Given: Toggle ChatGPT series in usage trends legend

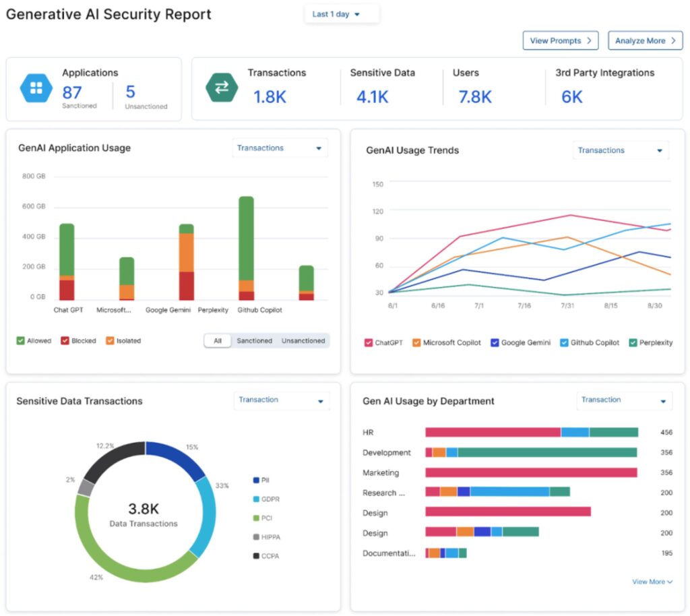Looking at the screenshot, I should [369, 343].
